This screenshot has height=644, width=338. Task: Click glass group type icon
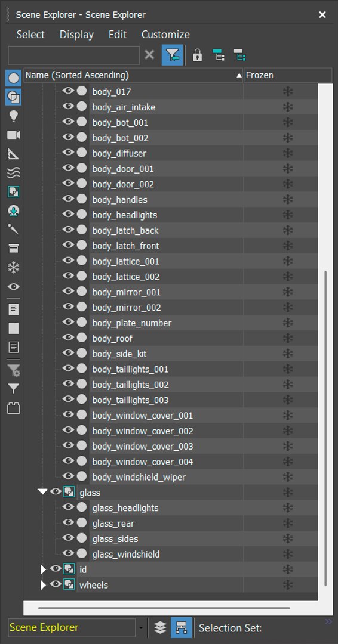pyautogui.click(x=69, y=491)
